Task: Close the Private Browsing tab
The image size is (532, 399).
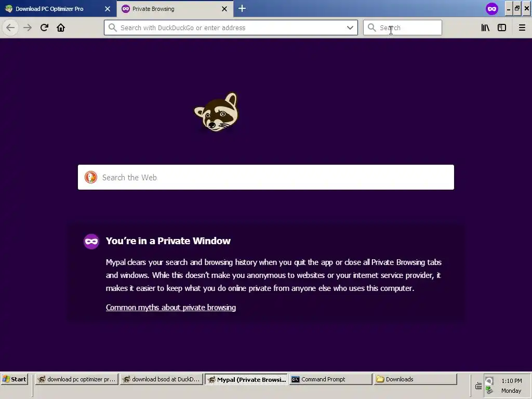Action: [224, 9]
